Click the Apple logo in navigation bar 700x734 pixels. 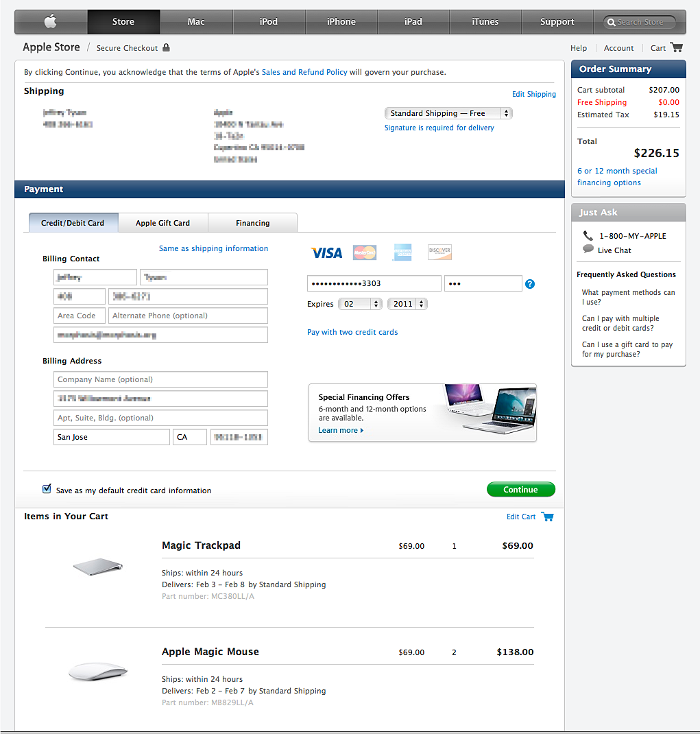coord(51,21)
